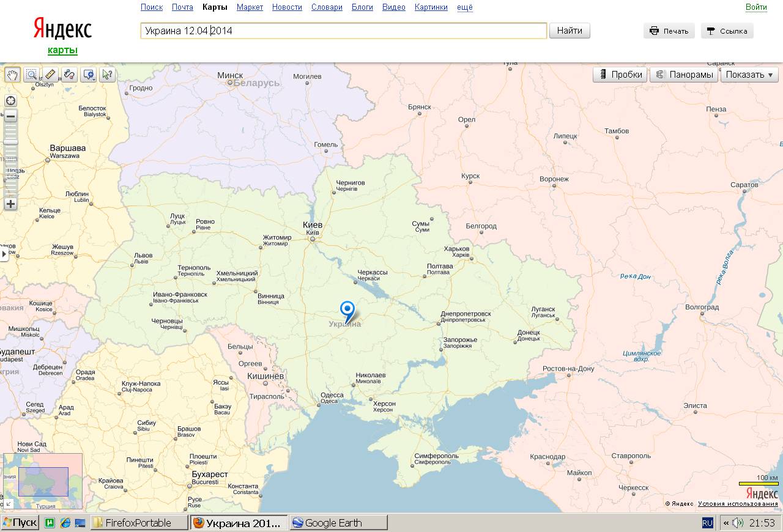Screen dimensions: 783x532
Task: Open the Поиск service tab
Action: point(152,7)
